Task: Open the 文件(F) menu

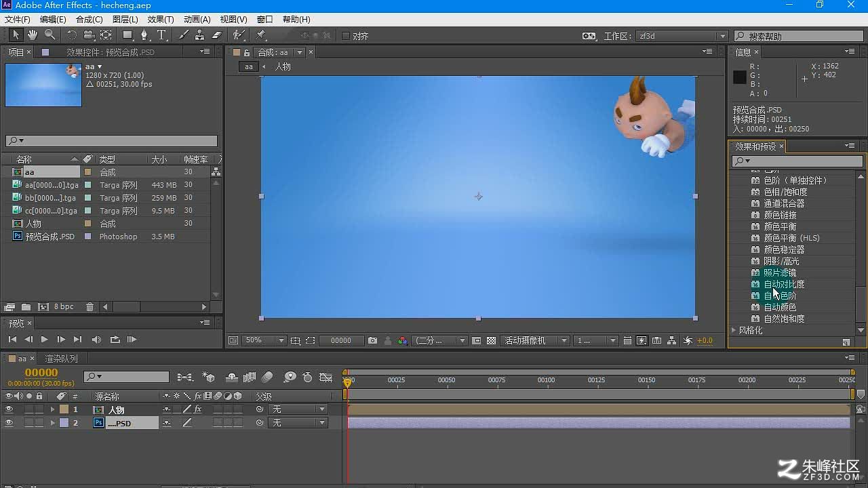Action: [x=17, y=20]
